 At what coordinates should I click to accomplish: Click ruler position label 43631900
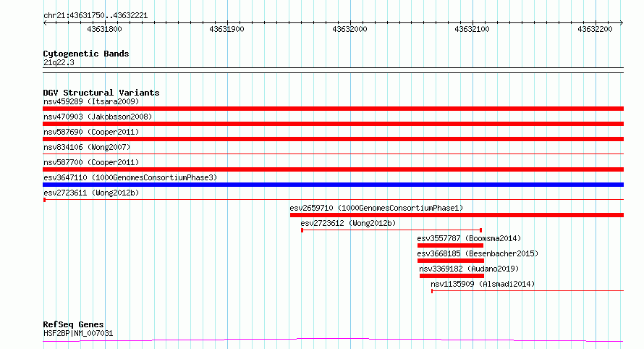226,29
